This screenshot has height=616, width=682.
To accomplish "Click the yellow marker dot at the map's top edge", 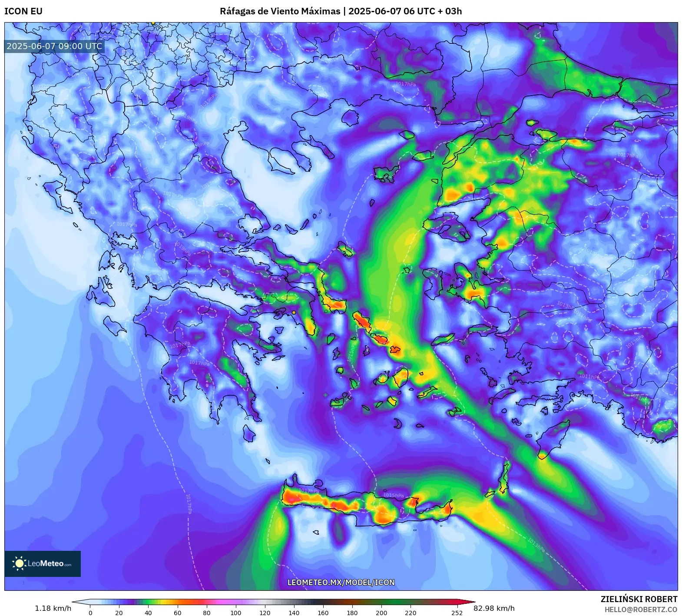I will 153,23.
